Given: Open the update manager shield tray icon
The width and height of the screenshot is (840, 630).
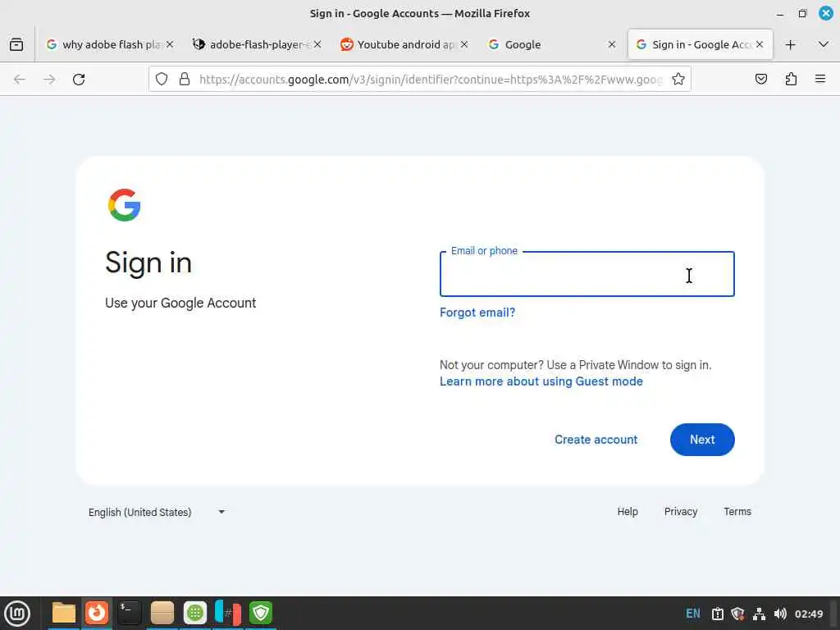Looking at the screenshot, I should click(737, 614).
